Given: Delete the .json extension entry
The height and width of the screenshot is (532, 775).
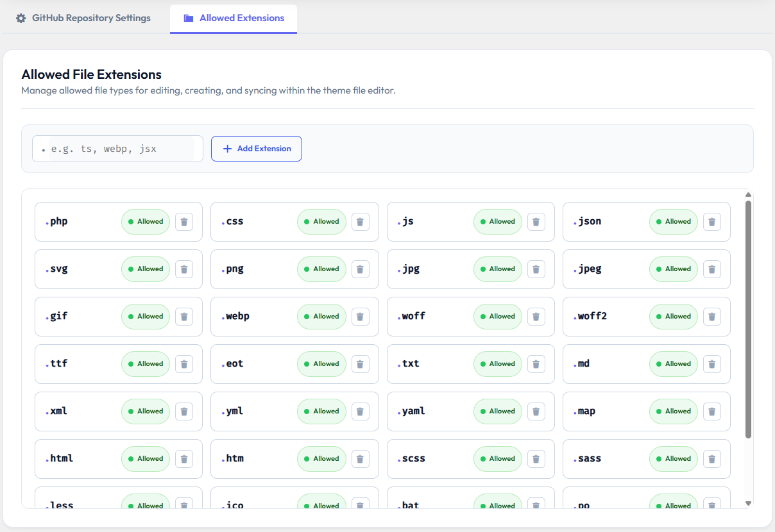Looking at the screenshot, I should pyautogui.click(x=712, y=222).
